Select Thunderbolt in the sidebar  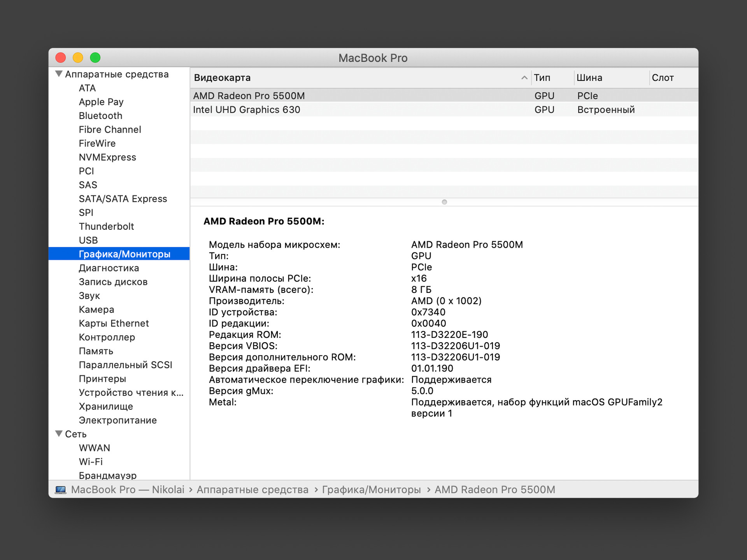106,226
